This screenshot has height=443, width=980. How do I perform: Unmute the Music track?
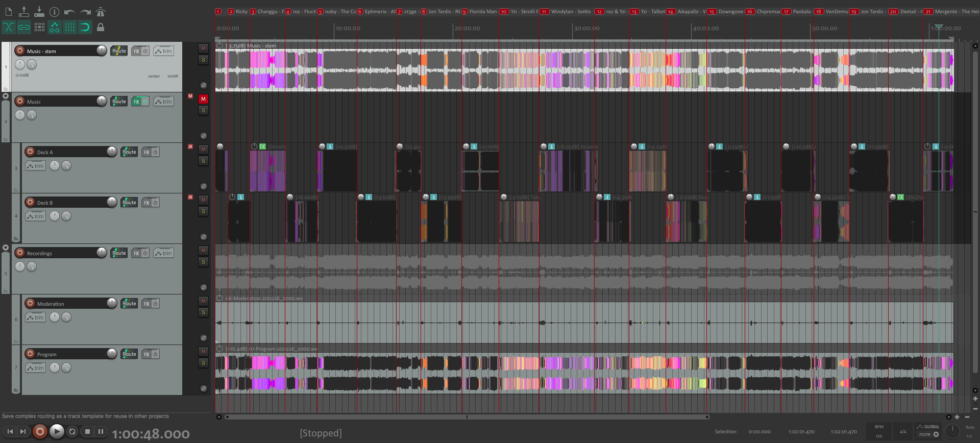point(203,99)
